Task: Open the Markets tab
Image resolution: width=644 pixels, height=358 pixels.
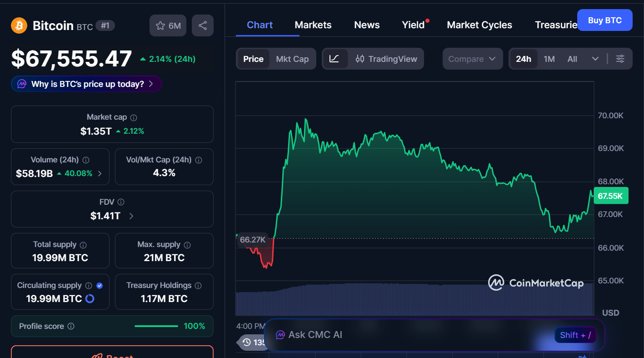Action: (313, 25)
